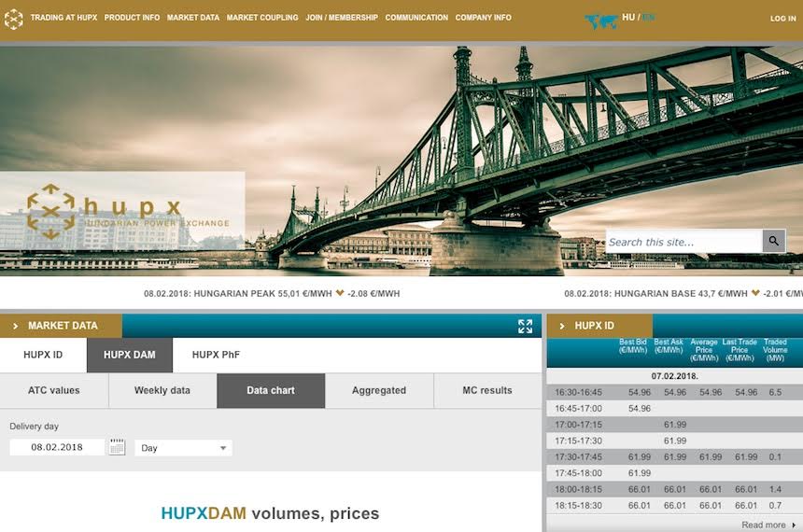
Task: Click the Log In link
Action: (x=782, y=19)
